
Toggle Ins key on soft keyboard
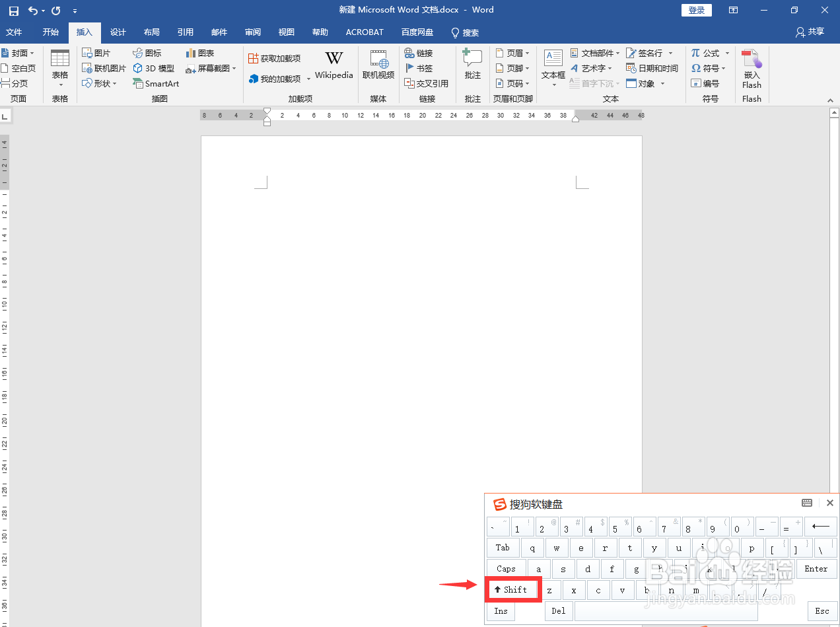[501, 611]
